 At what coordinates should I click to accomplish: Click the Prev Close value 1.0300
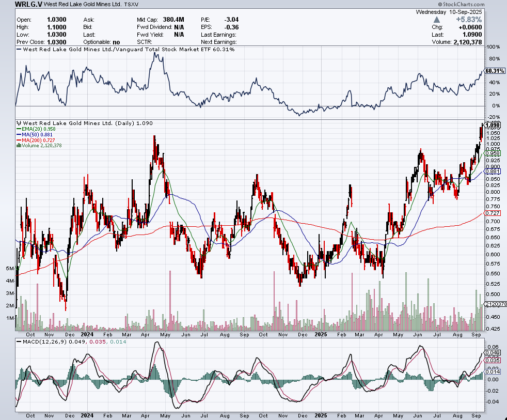57,42
